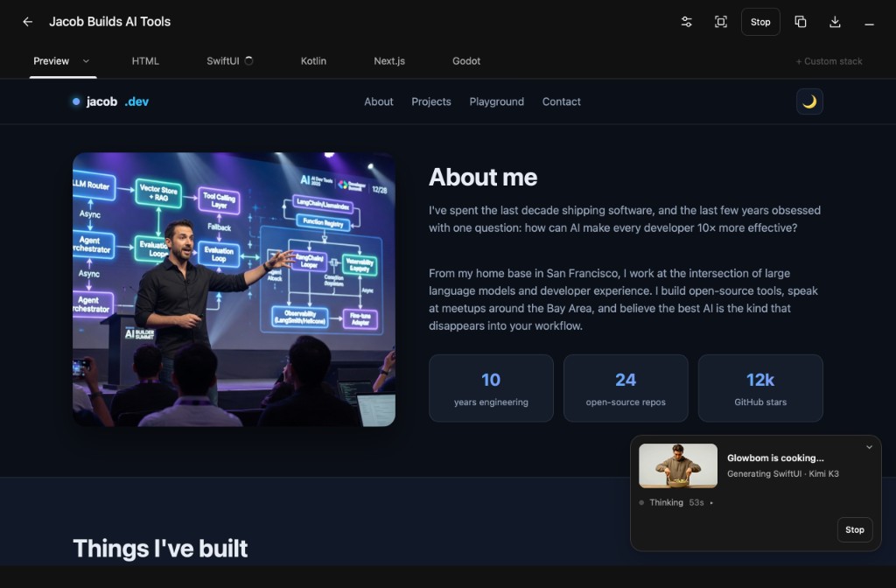This screenshot has height=588, width=896.
Task: Download the project with the download icon
Action: pyautogui.click(x=834, y=22)
